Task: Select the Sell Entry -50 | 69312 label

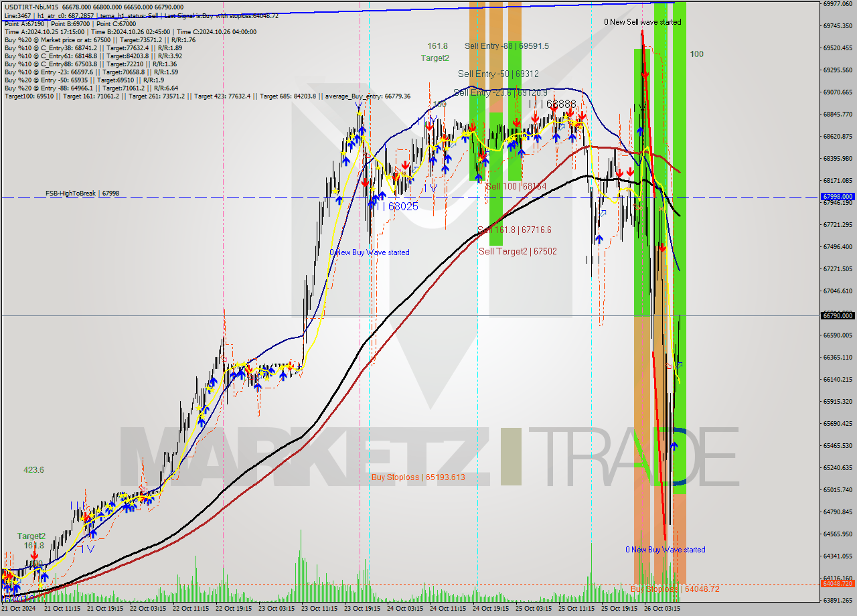Action: (x=498, y=74)
